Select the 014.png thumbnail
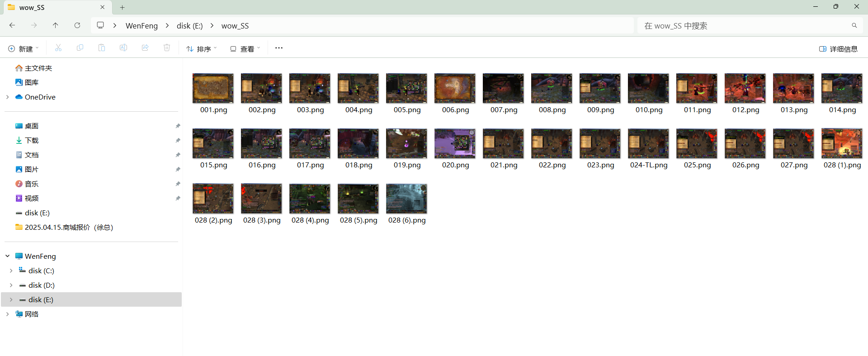Image resolution: width=868 pixels, height=356 pixels. point(842,88)
